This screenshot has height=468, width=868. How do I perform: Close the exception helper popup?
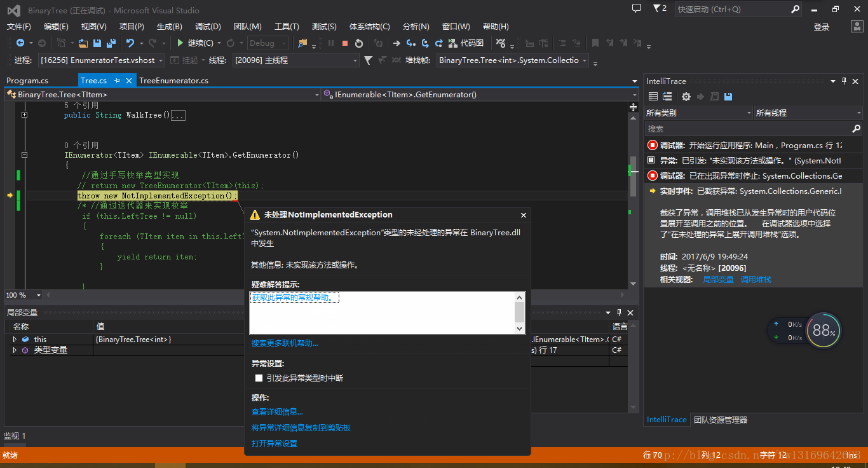point(524,216)
